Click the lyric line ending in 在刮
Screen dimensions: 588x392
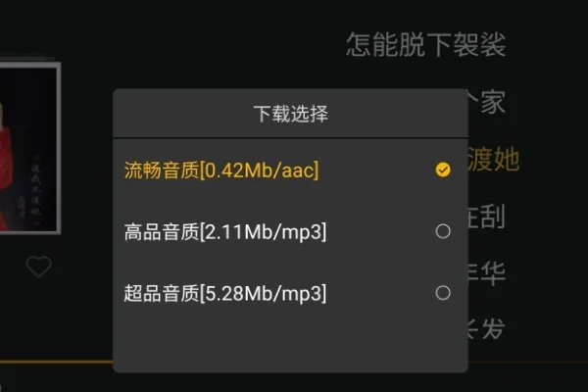coord(488,216)
